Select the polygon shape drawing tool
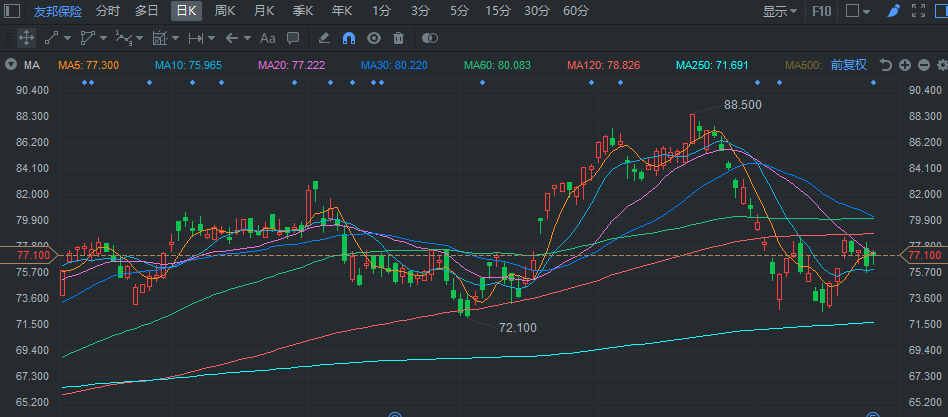948x417 pixels. click(x=87, y=38)
